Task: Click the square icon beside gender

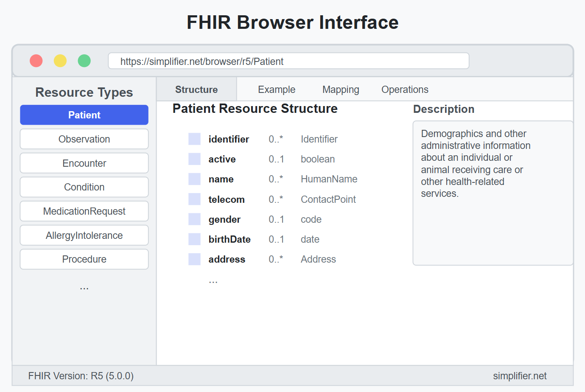Action: [194, 219]
